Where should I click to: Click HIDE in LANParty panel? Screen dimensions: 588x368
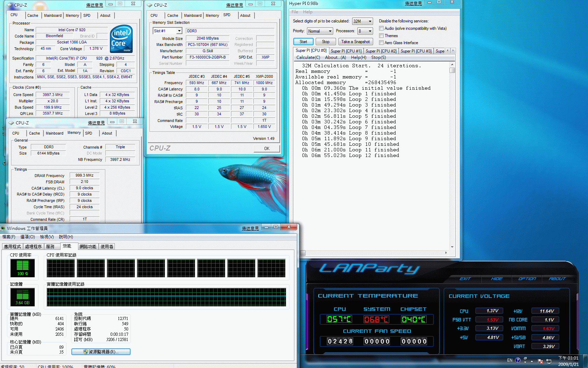pos(497,279)
